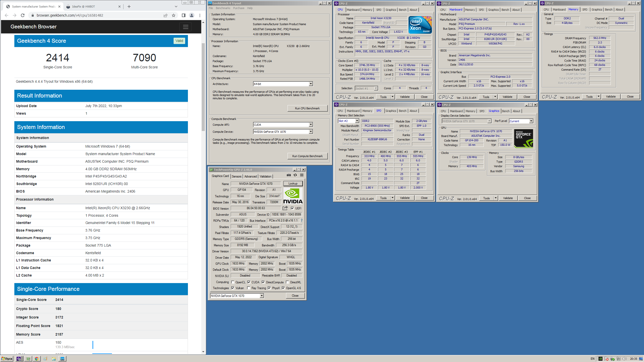Toggle the OpenCL checkbox in GPU-Z
This screenshot has width=644, height=362.
pos(233,282)
